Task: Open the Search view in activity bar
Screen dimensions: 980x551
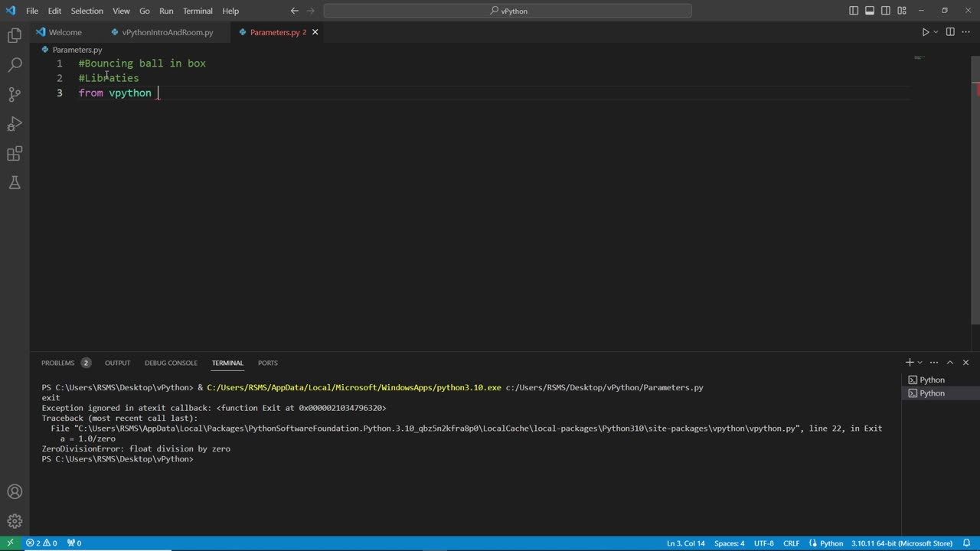Action: 15,65
